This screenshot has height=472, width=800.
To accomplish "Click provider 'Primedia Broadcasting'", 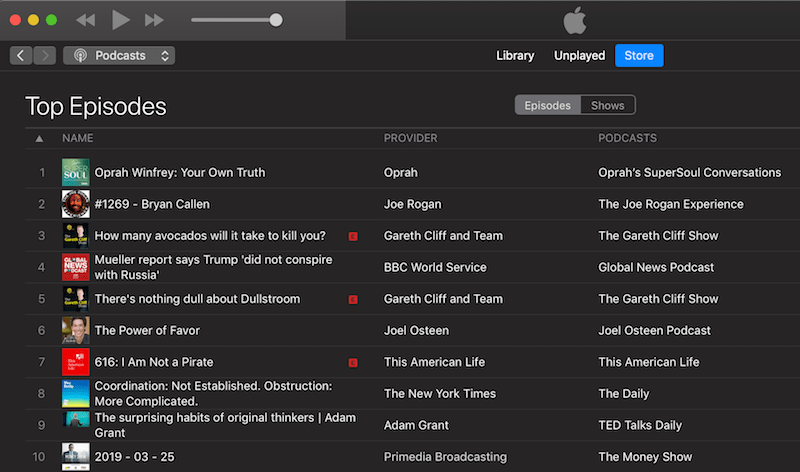I will tap(445, 457).
